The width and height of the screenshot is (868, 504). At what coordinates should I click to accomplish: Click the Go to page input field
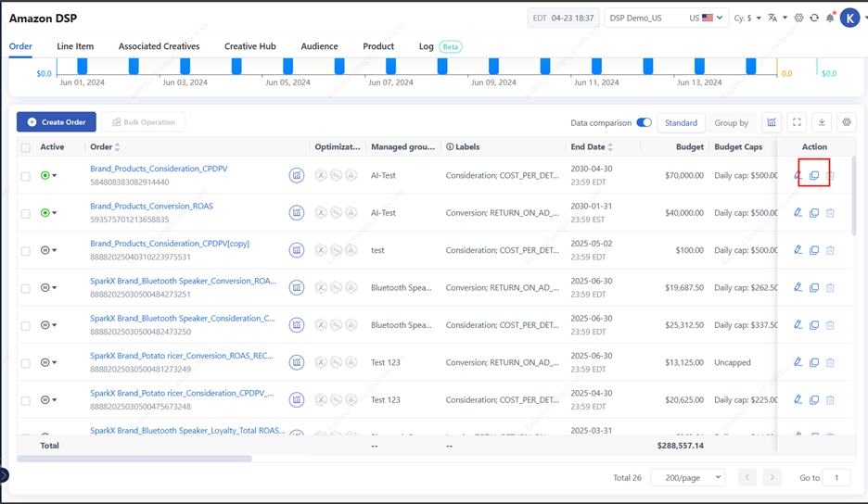pos(836,477)
